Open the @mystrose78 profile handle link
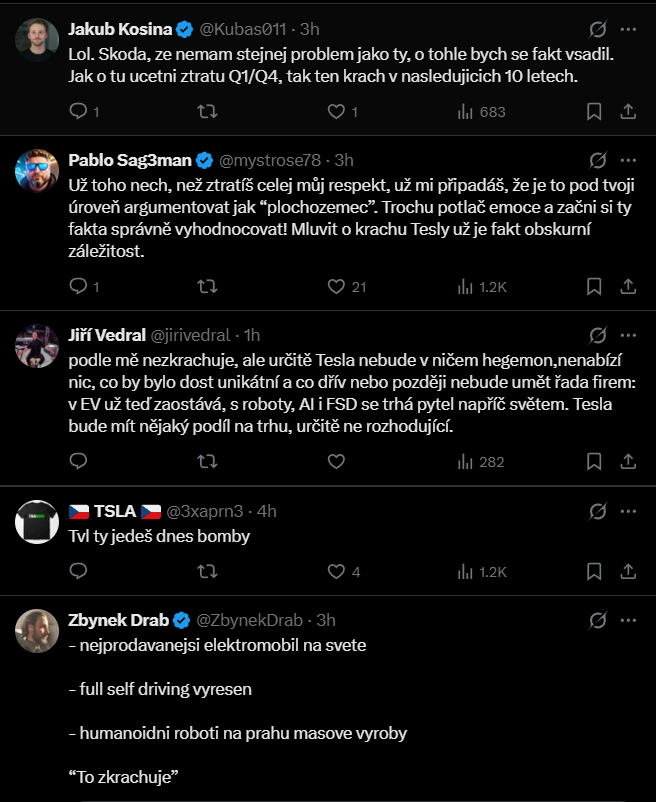 [x=272, y=160]
